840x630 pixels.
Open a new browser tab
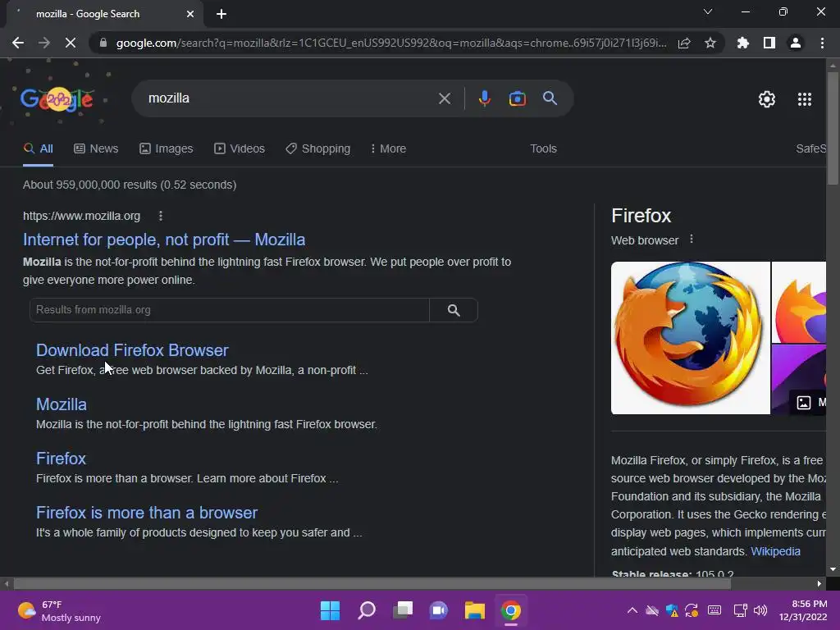(221, 14)
